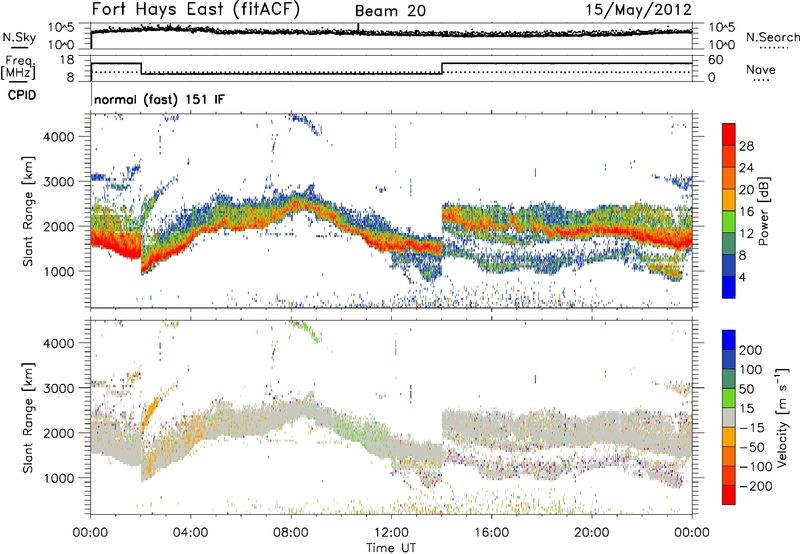Click the 'N.Search' legend label
Viewport: 800px width, 554px height.
click(773, 37)
